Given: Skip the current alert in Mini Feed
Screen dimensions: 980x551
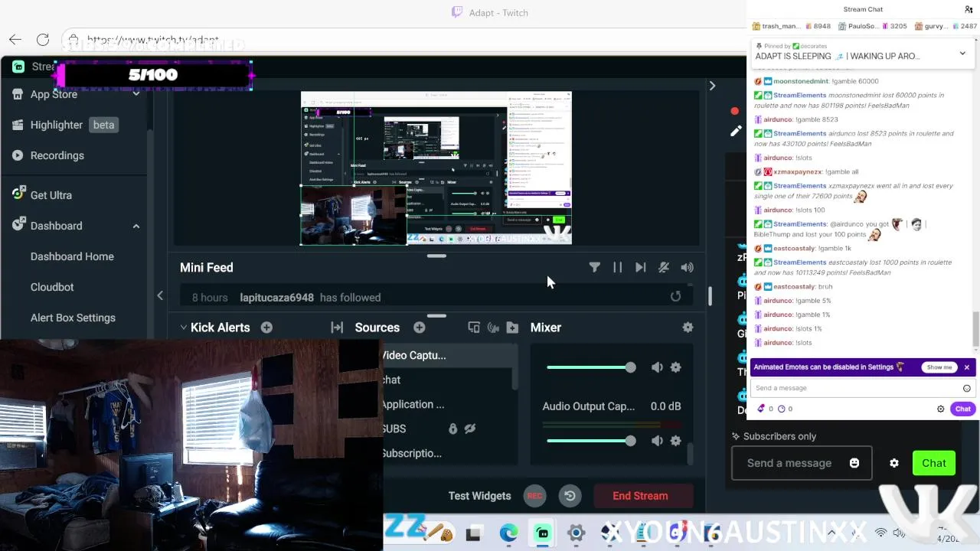Looking at the screenshot, I should 641,267.
